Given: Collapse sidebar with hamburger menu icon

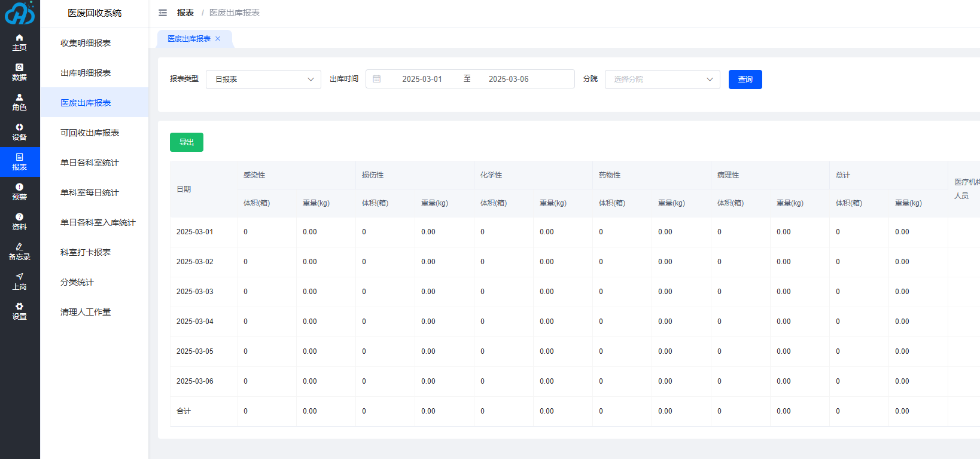Looking at the screenshot, I should pos(163,13).
